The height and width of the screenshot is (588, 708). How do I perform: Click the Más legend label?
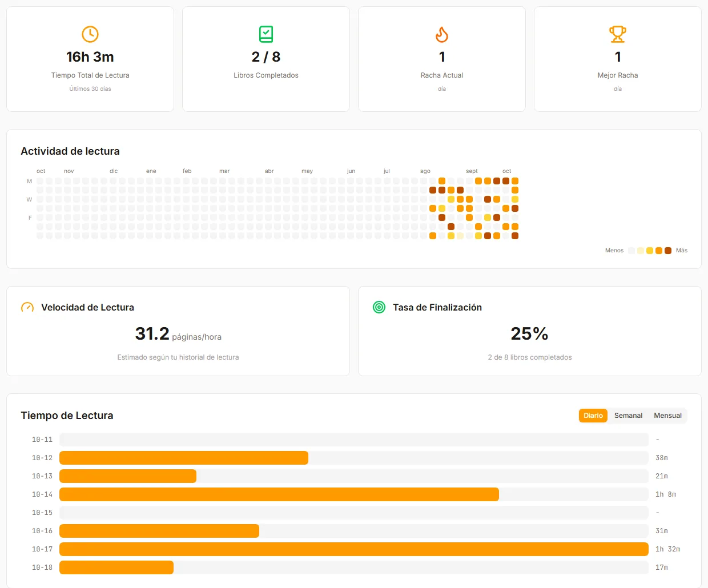point(682,251)
